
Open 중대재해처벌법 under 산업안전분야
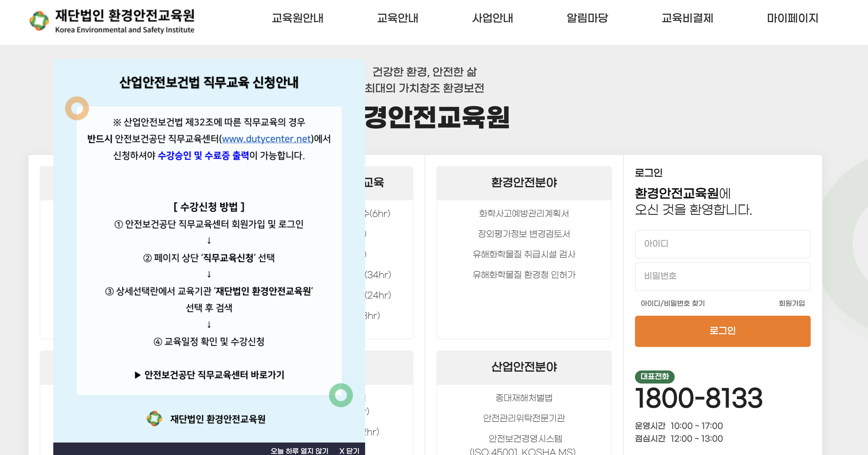pyautogui.click(x=524, y=398)
